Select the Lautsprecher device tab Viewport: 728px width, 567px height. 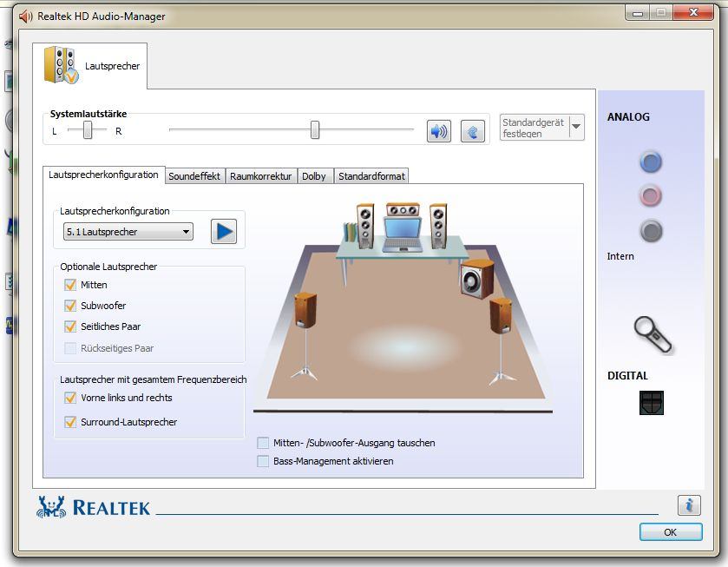click(90, 66)
